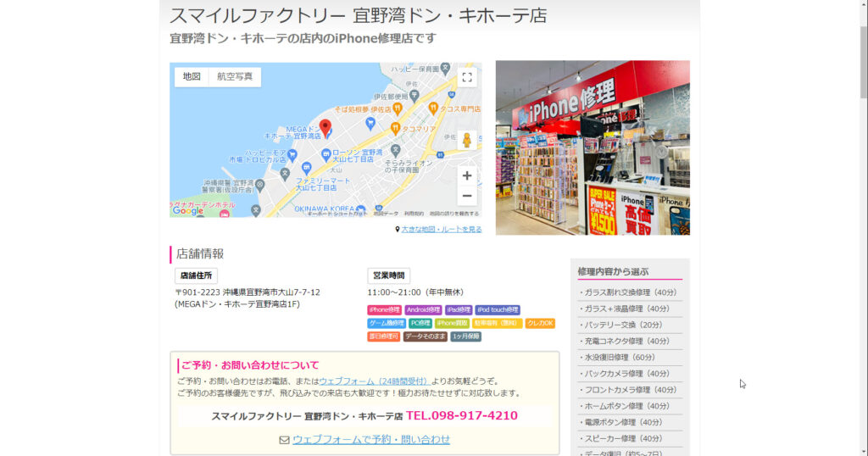Click the red location pin on the map

pos(325,128)
